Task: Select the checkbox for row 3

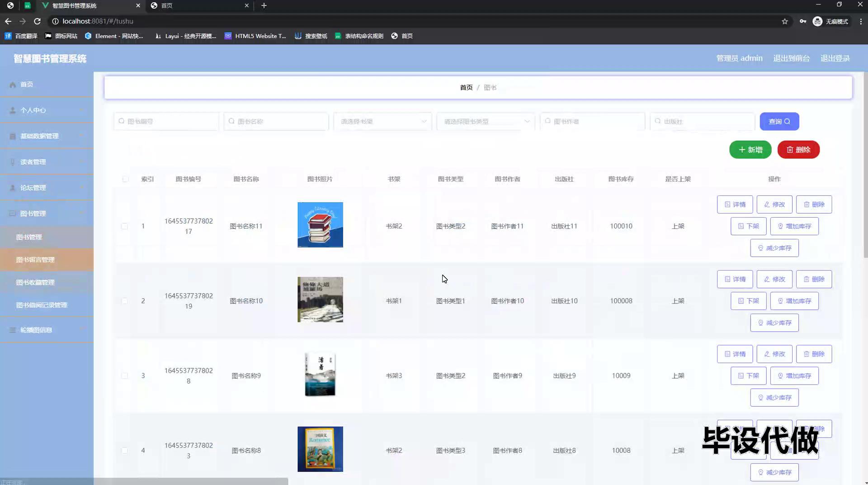Action: tap(124, 376)
